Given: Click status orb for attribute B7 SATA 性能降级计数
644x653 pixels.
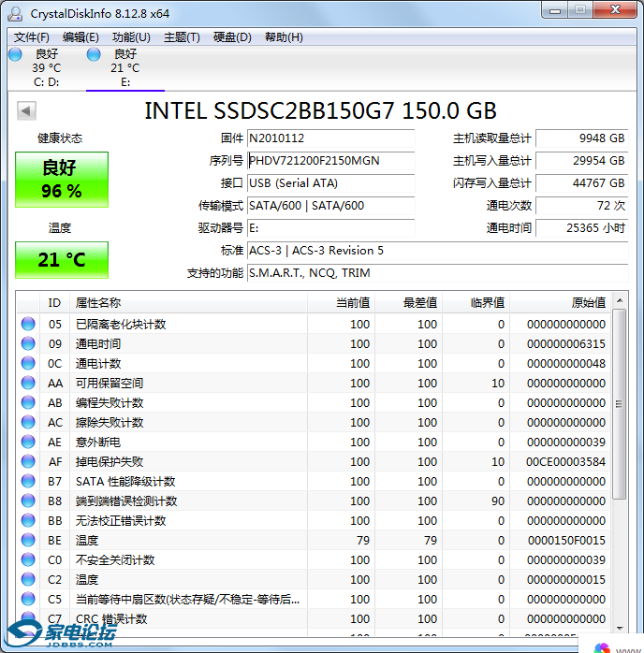Looking at the screenshot, I should coord(28,481).
